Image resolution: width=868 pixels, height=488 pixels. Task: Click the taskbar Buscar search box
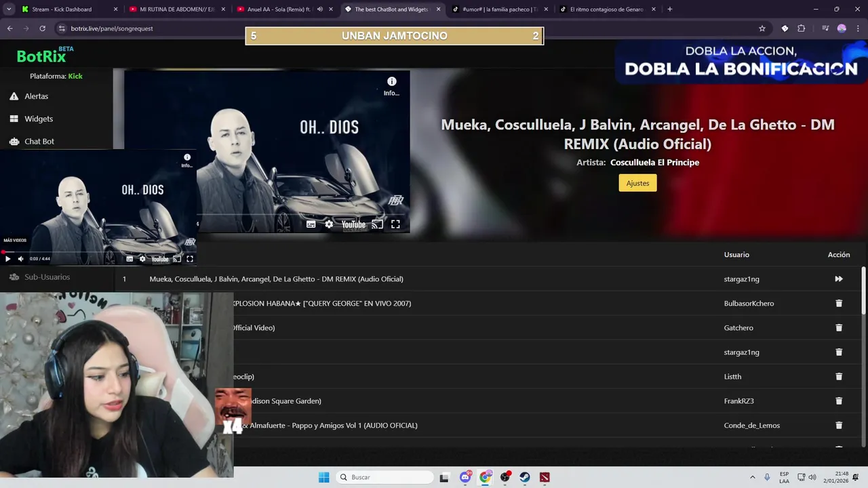coord(384,477)
